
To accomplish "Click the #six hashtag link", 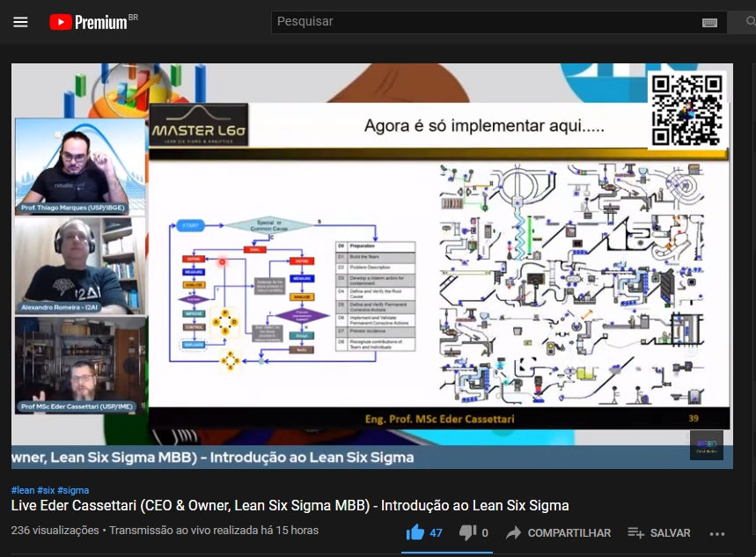I will pos(46,490).
